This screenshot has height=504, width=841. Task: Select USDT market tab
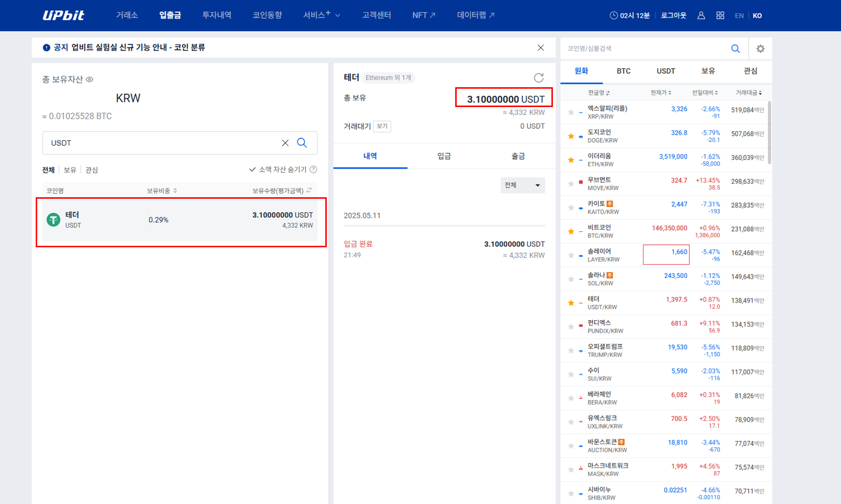(666, 71)
